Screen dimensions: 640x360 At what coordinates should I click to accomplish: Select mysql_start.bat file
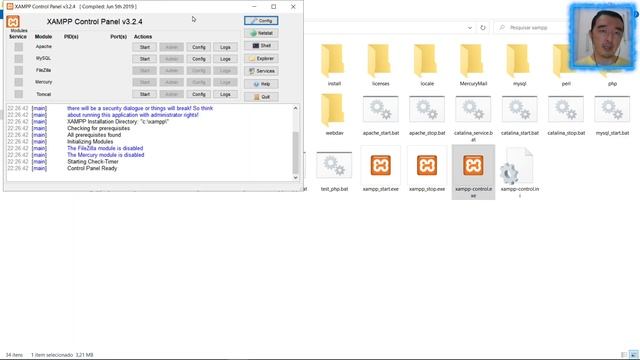point(612,116)
